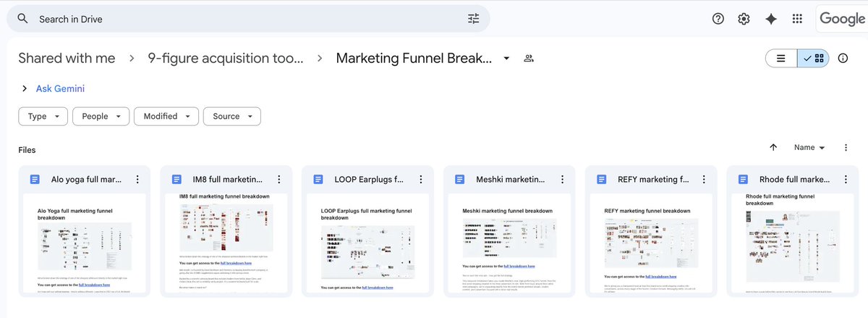Open more options beside Name sort

[x=846, y=147]
